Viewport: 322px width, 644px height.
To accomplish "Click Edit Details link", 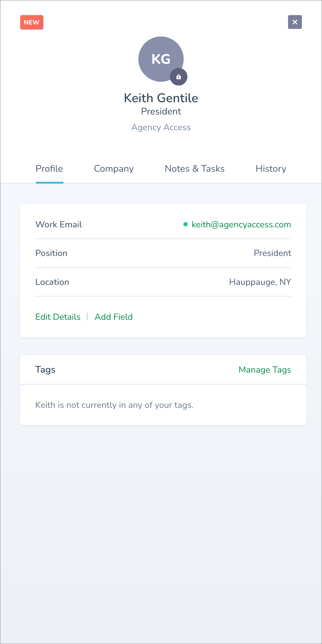I will 58,317.
